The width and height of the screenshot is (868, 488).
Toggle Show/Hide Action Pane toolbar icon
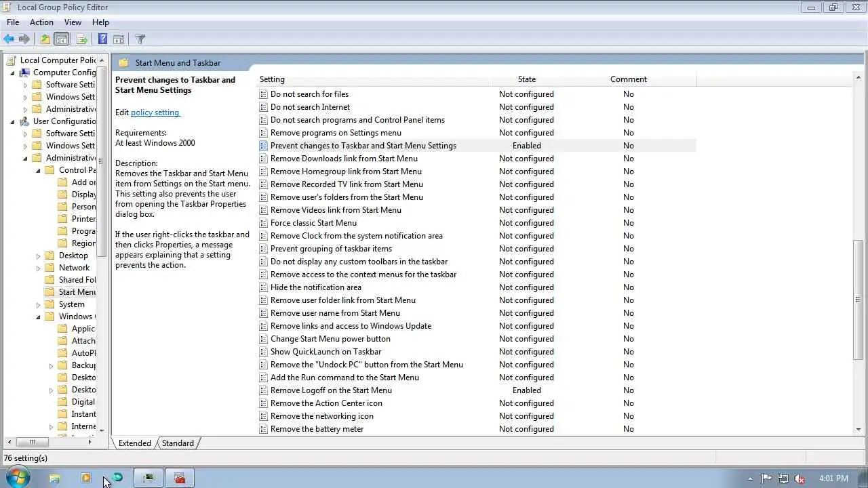pyautogui.click(x=119, y=39)
